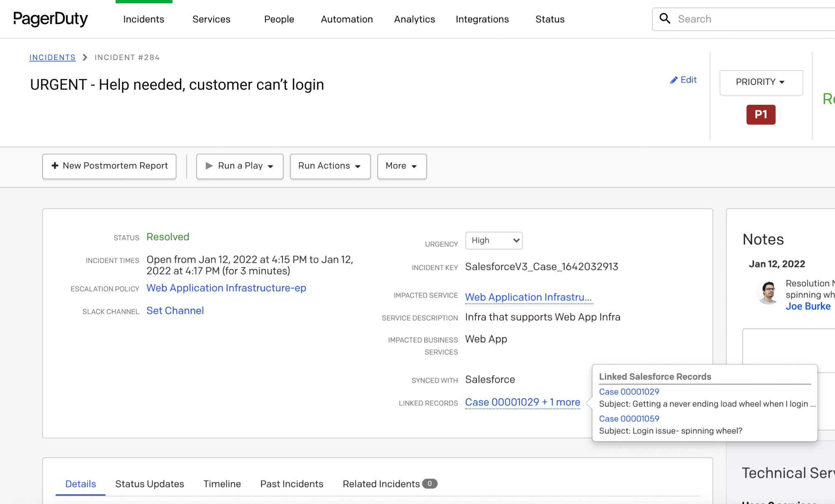
Task: Switch to the Timeline tab
Action: (x=222, y=484)
